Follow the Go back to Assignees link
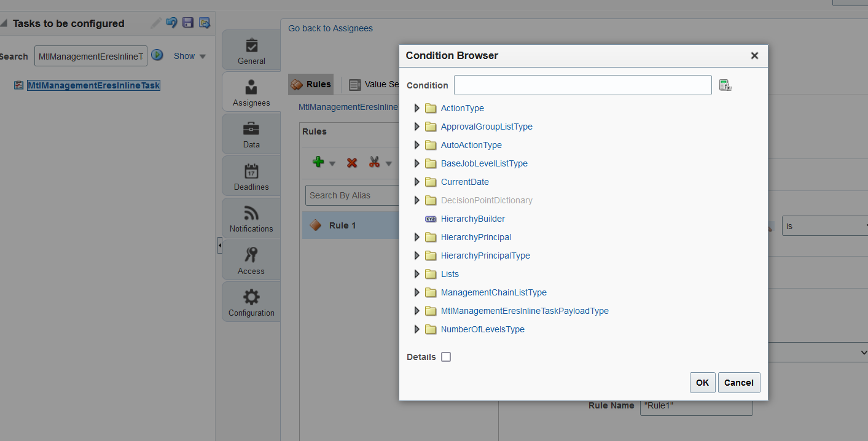 [x=330, y=28]
